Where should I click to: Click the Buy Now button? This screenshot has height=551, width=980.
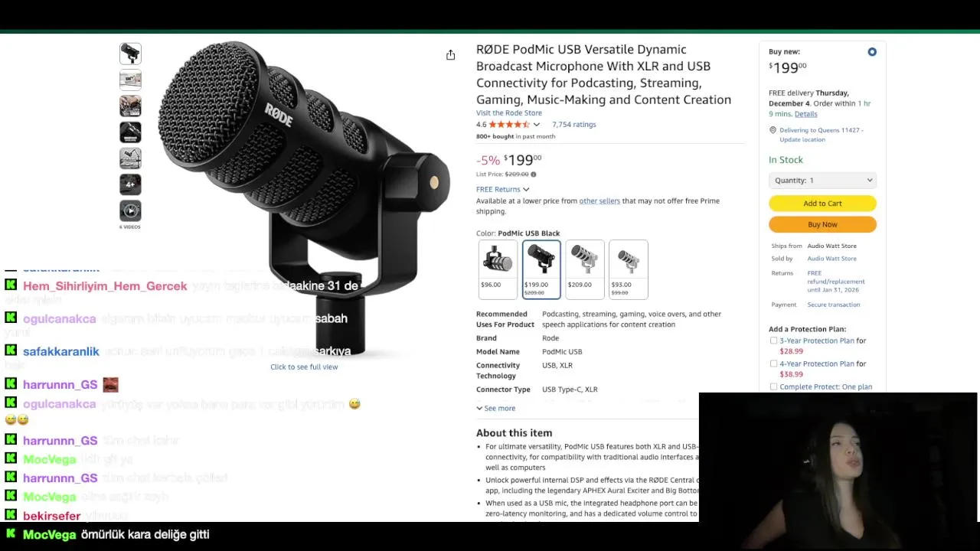[x=822, y=224]
